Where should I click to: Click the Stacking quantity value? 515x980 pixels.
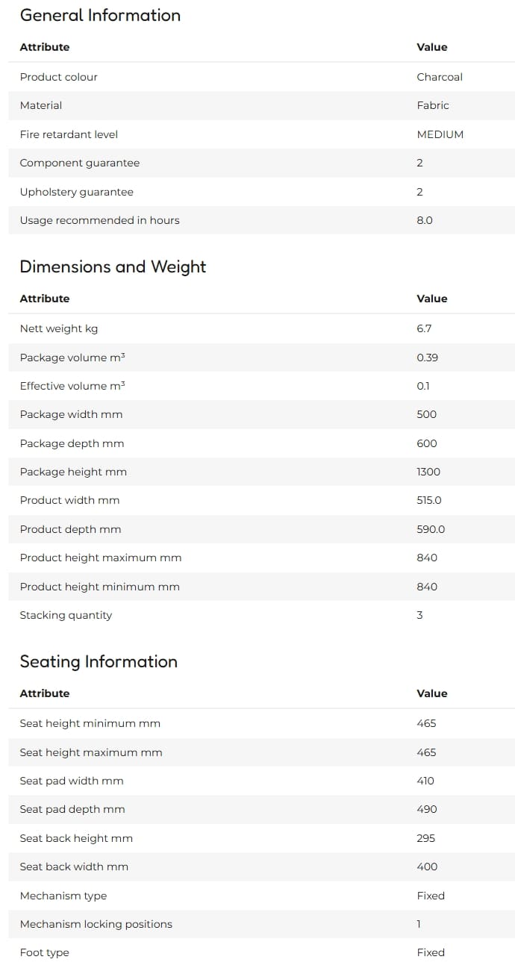tap(419, 615)
